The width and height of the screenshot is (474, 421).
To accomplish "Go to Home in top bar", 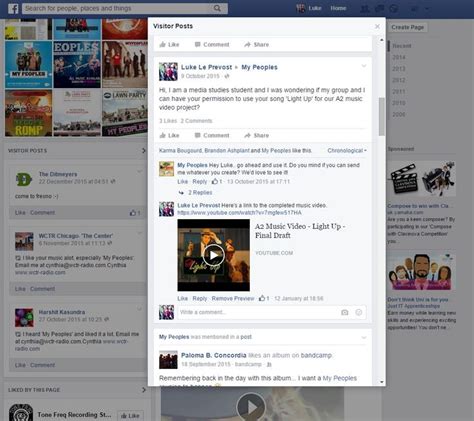I will pos(338,8).
